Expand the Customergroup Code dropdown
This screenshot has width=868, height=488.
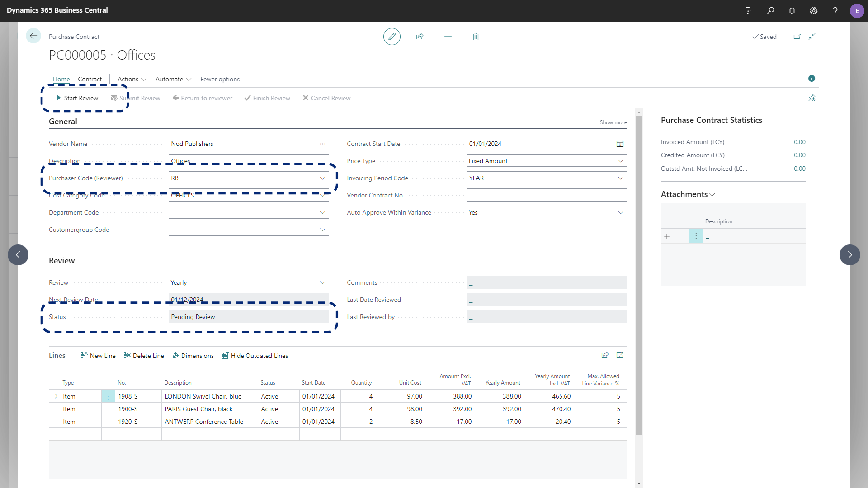(322, 230)
